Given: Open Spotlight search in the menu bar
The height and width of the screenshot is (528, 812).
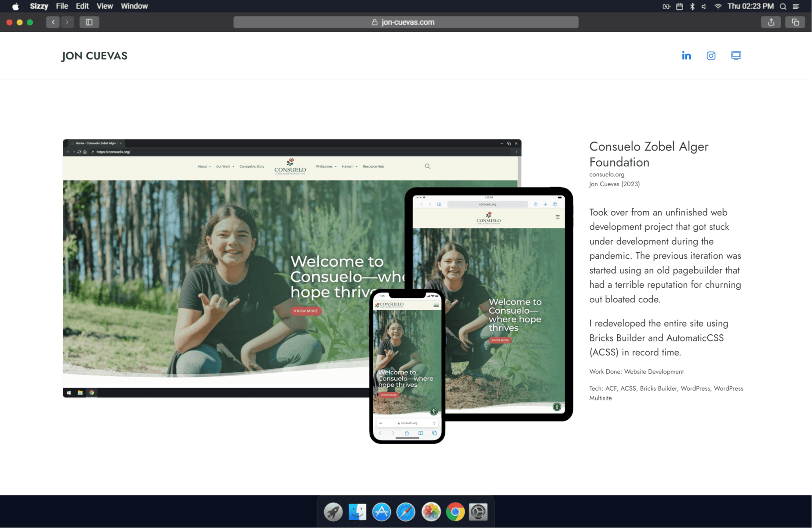Looking at the screenshot, I should click(783, 6).
